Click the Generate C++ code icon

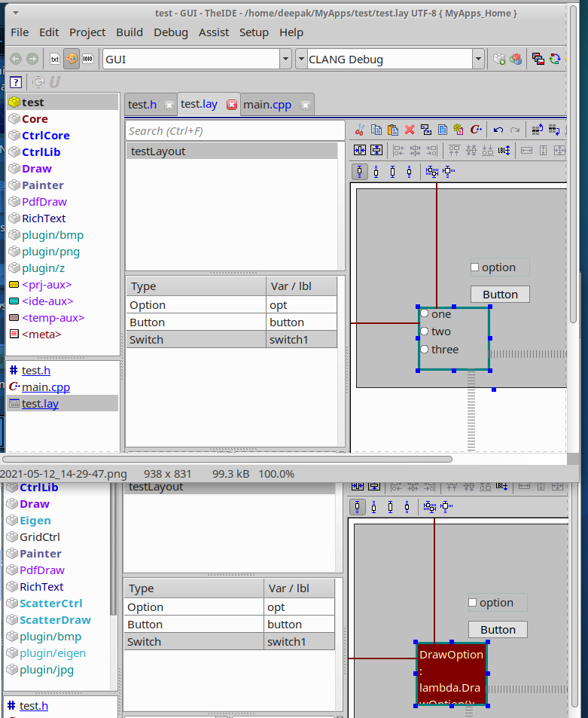coord(475,130)
